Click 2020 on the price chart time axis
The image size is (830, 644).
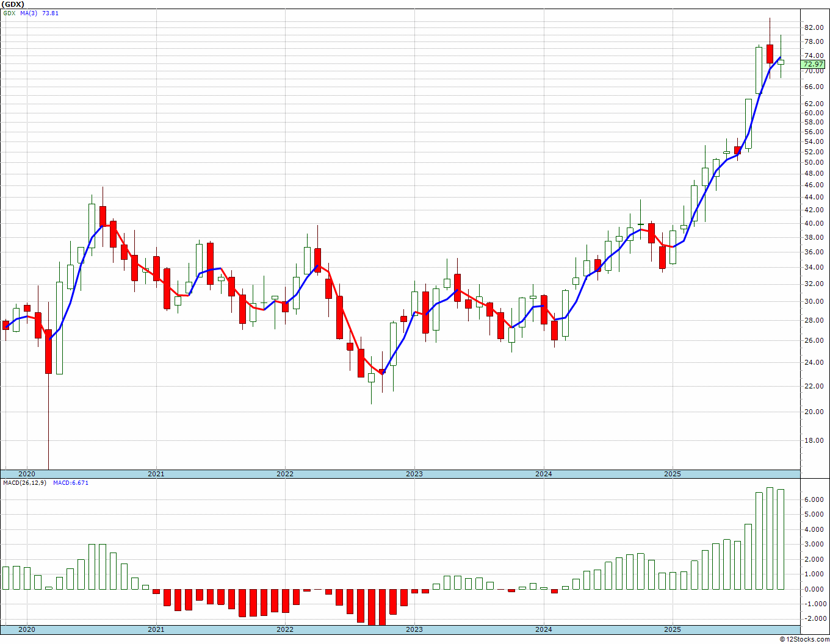click(x=26, y=474)
